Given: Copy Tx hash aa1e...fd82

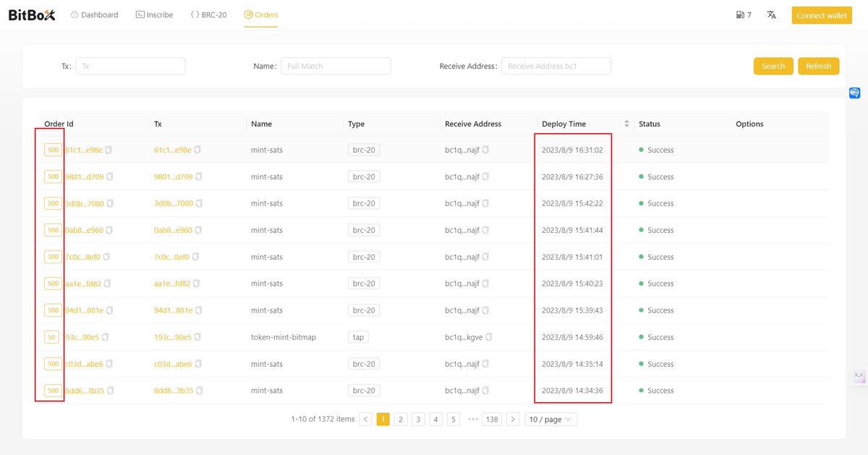Looking at the screenshot, I should point(197,284).
